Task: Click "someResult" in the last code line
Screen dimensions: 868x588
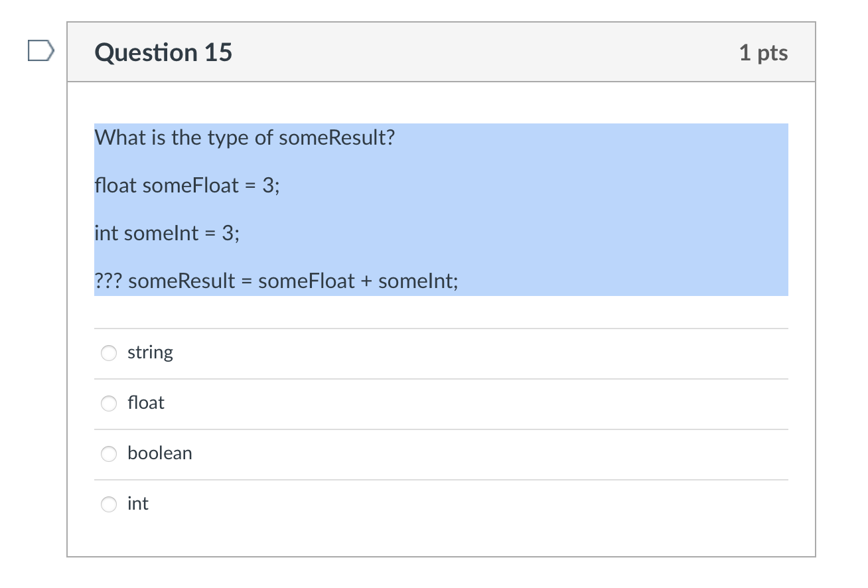Action: (x=181, y=281)
